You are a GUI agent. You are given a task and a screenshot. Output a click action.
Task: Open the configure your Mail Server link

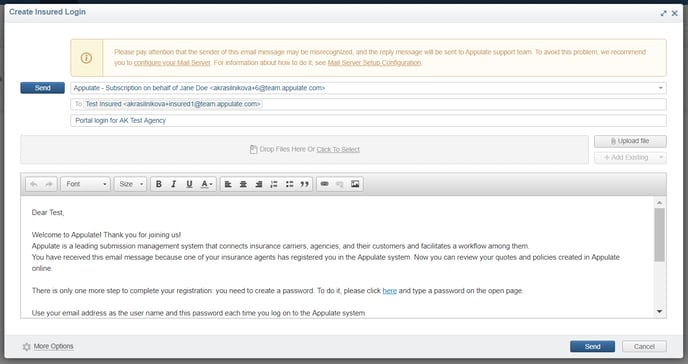(172, 63)
